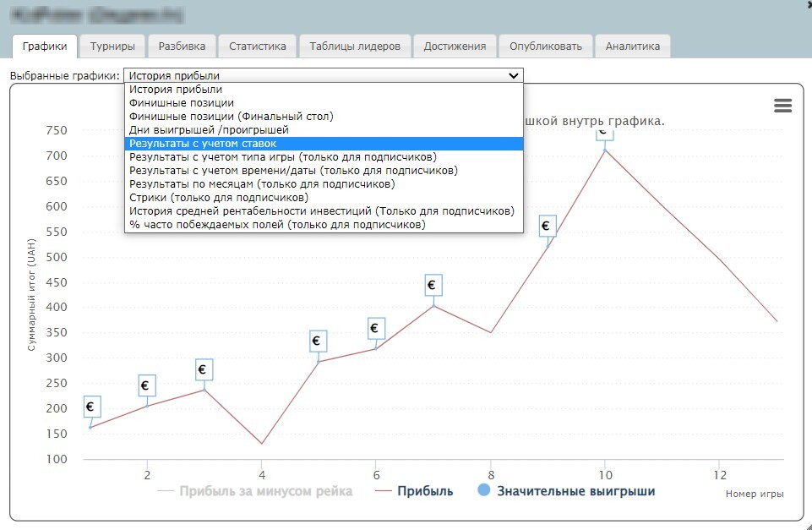Click the euro marker at game 1
This screenshot has height=530, width=812.
coord(91,407)
